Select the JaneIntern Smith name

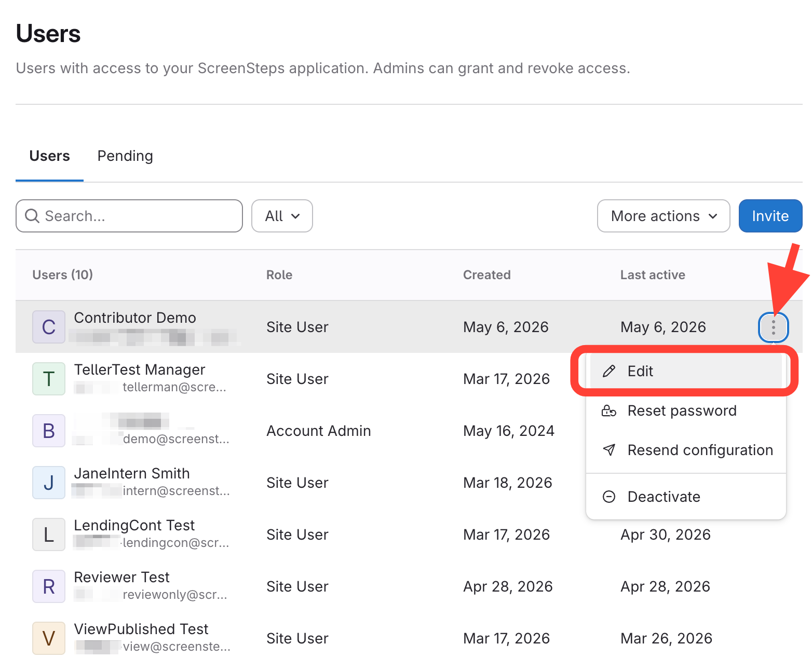[132, 473]
